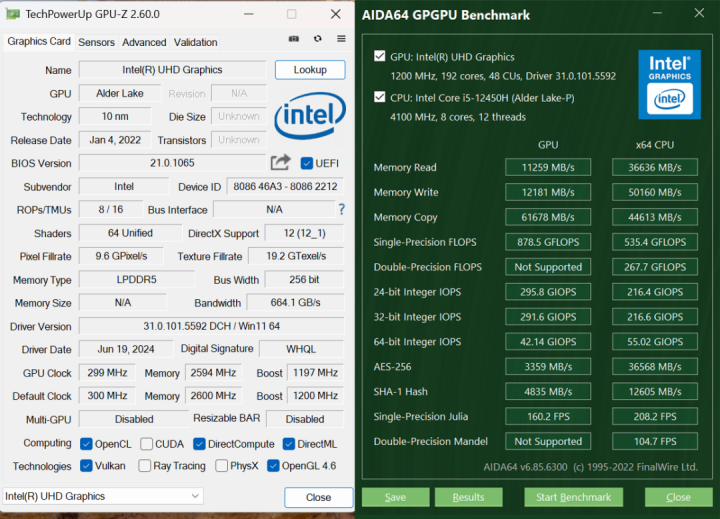Click the Lookup button
The height and width of the screenshot is (519, 720).
pyautogui.click(x=310, y=70)
